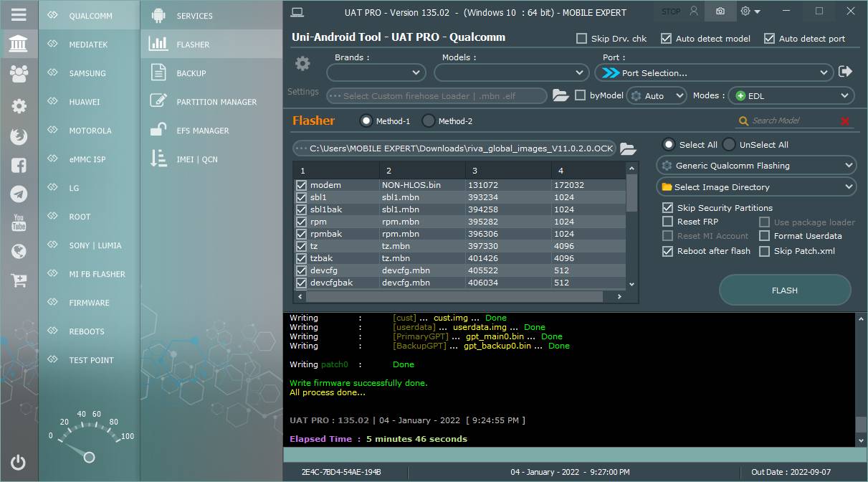Open the Models dropdown
The width and height of the screenshot is (868, 482).
512,72
